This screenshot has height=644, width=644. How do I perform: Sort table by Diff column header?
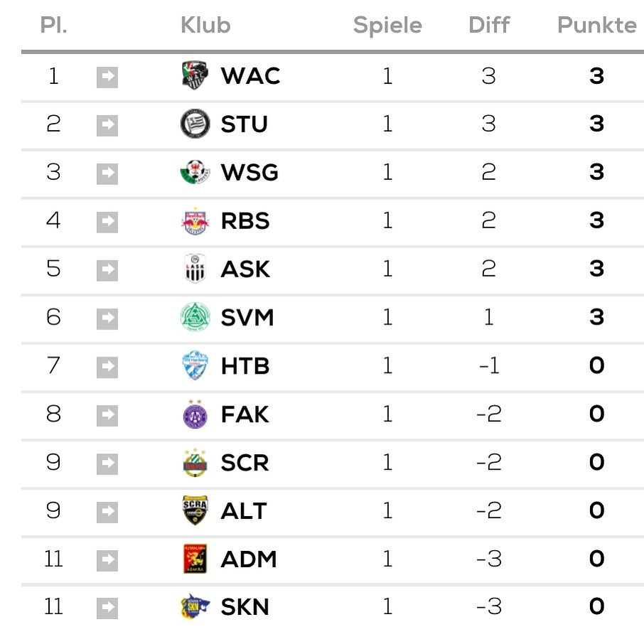pos(489,25)
